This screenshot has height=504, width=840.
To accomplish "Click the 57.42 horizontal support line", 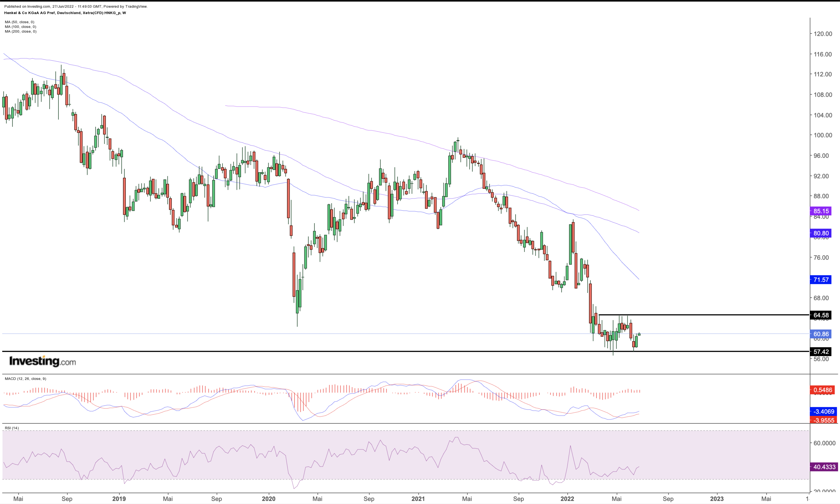I will pos(406,352).
